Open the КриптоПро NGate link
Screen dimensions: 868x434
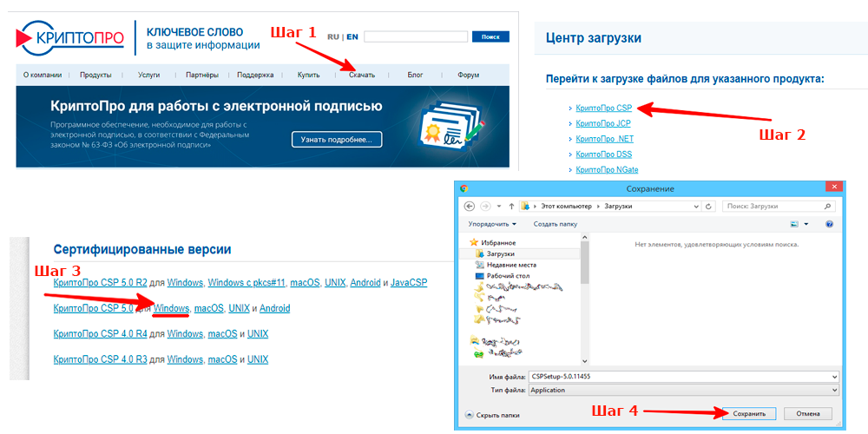click(607, 170)
